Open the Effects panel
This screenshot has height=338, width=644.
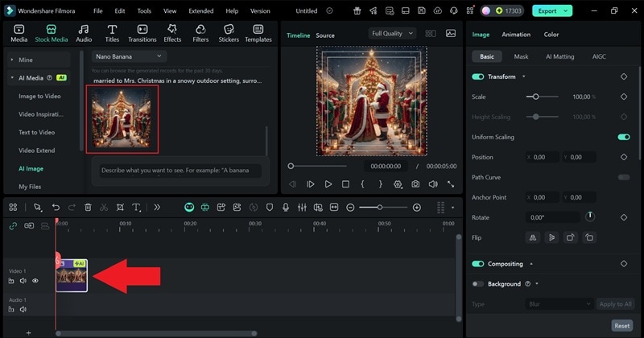pyautogui.click(x=172, y=34)
